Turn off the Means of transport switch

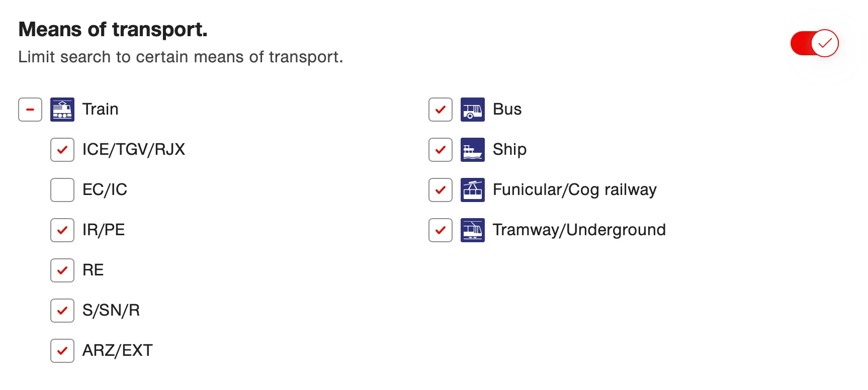click(x=814, y=43)
